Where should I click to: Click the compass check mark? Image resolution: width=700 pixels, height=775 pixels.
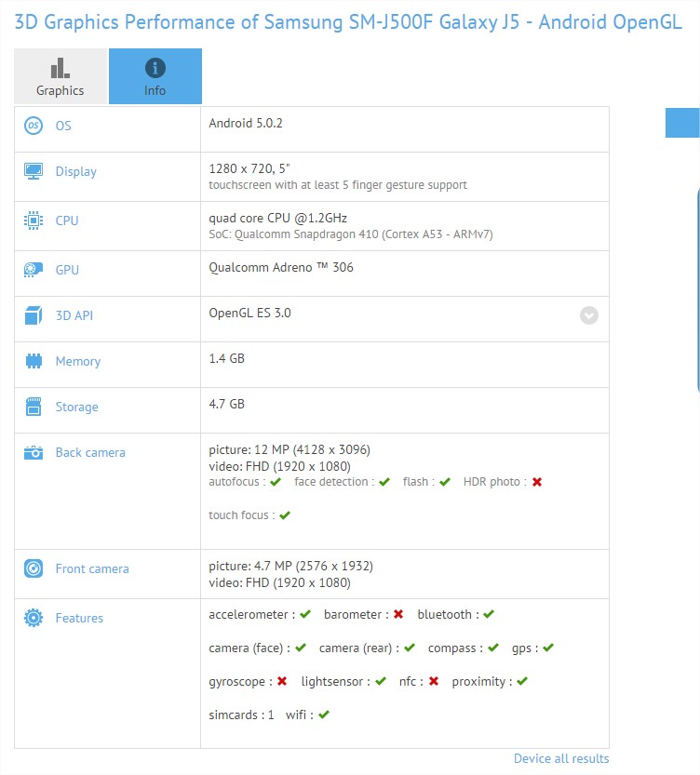[493, 648]
